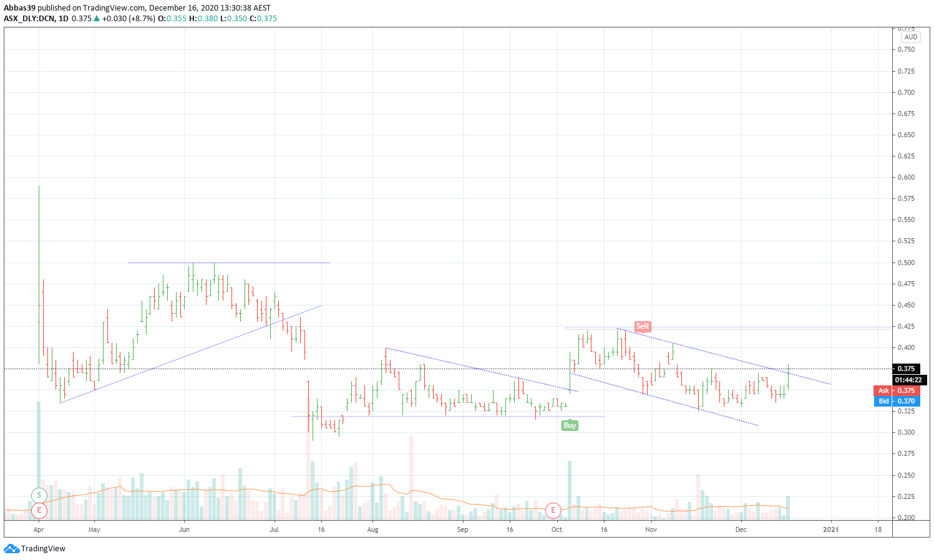Image resolution: width=934 pixels, height=560 pixels.
Task: Click the Jul label on time axis
Action: click(x=275, y=529)
